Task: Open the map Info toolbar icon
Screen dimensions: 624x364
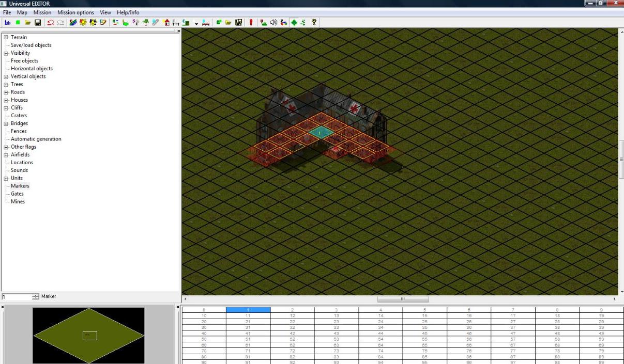Action: (x=8, y=22)
